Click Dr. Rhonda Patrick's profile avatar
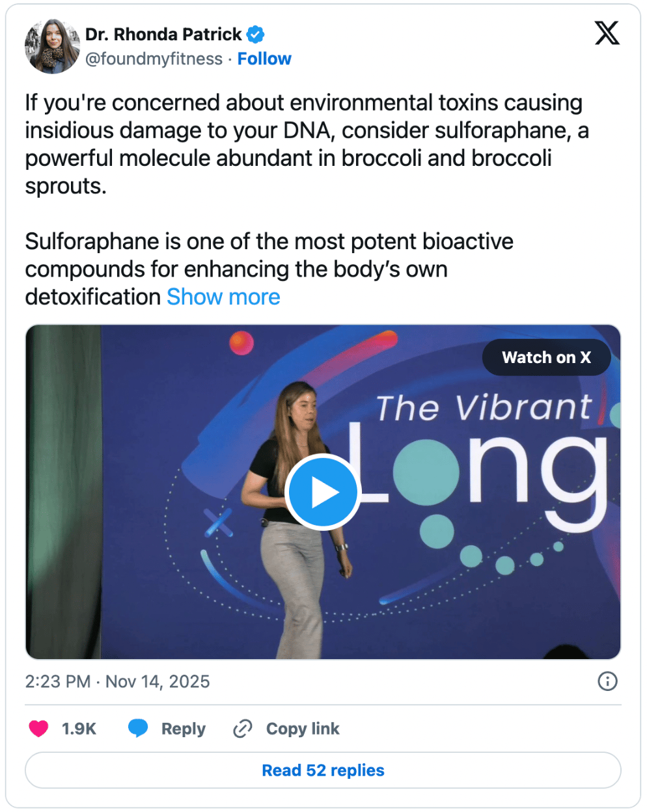This screenshot has width=647, height=812. [52, 46]
